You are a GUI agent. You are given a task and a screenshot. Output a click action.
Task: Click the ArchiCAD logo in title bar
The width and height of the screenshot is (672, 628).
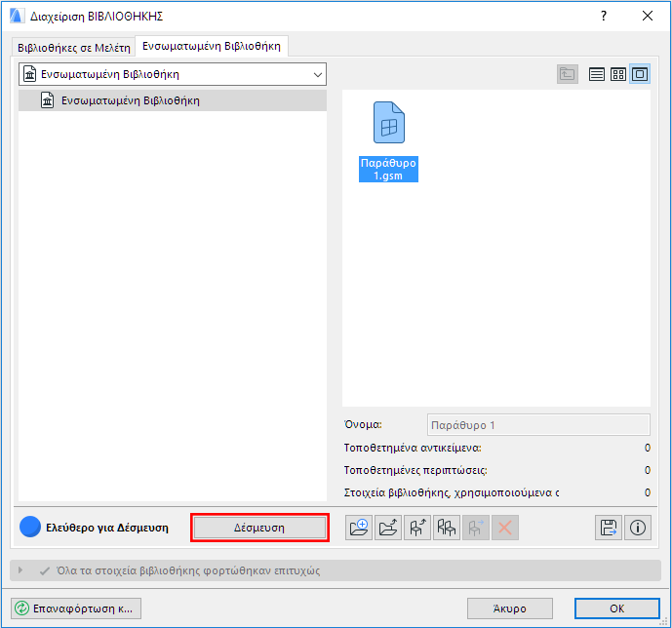click(x=16, y=16)
